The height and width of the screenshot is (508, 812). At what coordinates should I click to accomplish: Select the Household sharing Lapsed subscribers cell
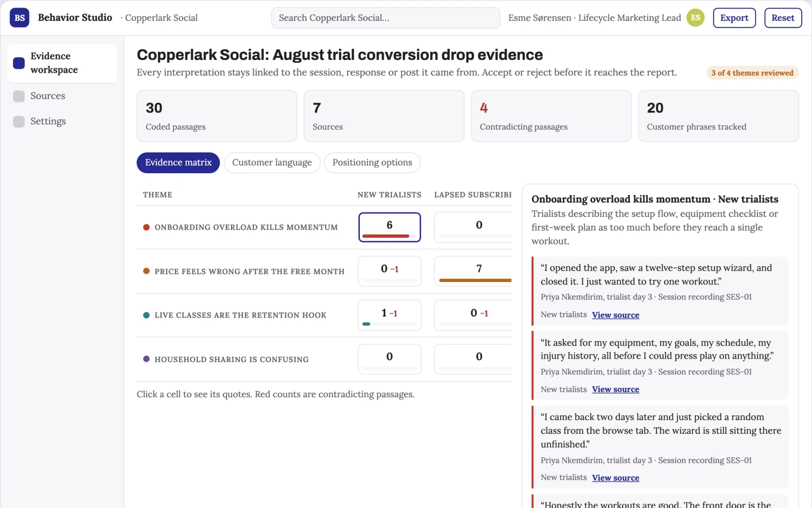473,359
